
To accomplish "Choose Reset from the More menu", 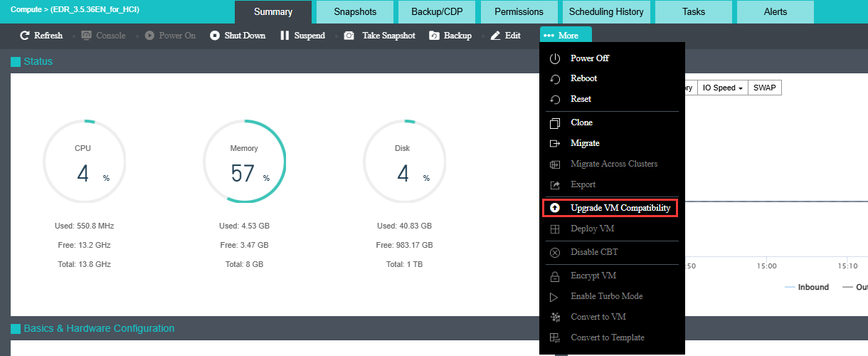I will [x=581, y=99].
